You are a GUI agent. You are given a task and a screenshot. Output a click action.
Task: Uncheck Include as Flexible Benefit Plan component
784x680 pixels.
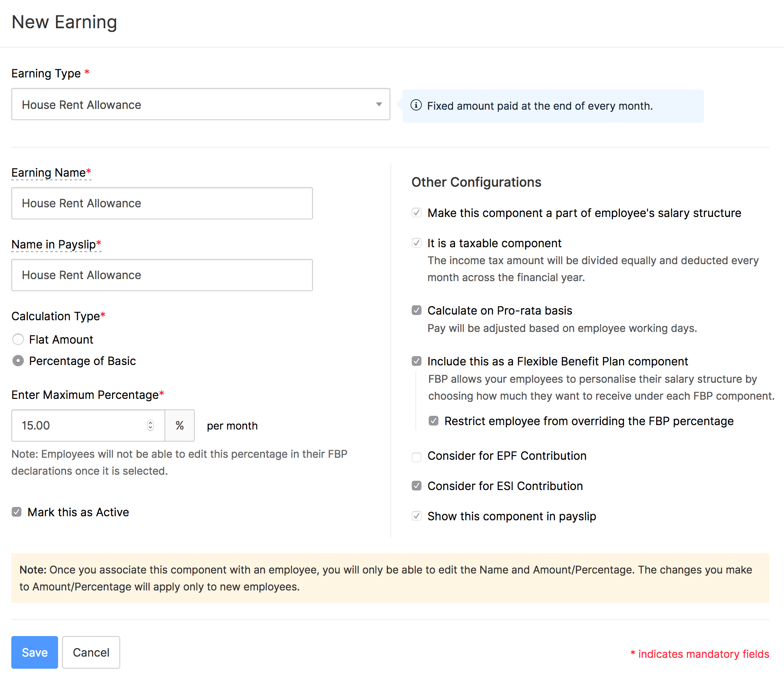point(417,361)
